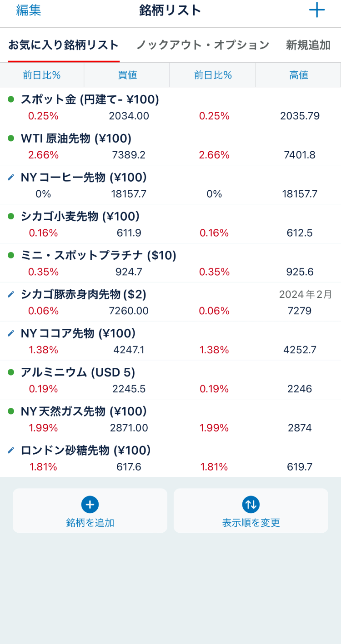Tap the plus icon in top right
The height and width of the screenshot is (644, 341).
click(316, 10)
